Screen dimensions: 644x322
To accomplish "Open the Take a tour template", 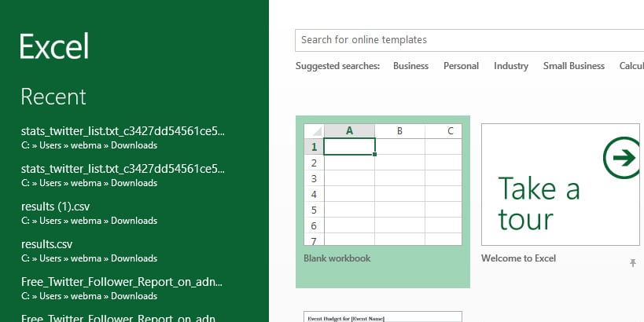I will pos(560,185).
